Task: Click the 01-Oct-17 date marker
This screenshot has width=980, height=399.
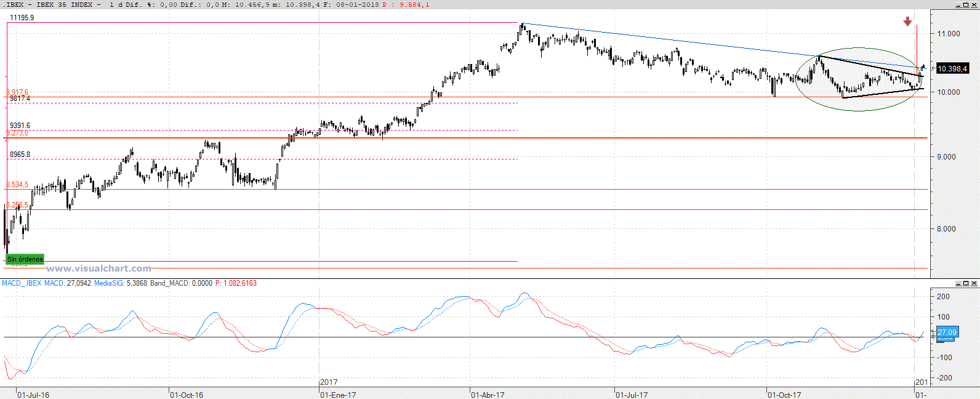Action: click(784, 395)
